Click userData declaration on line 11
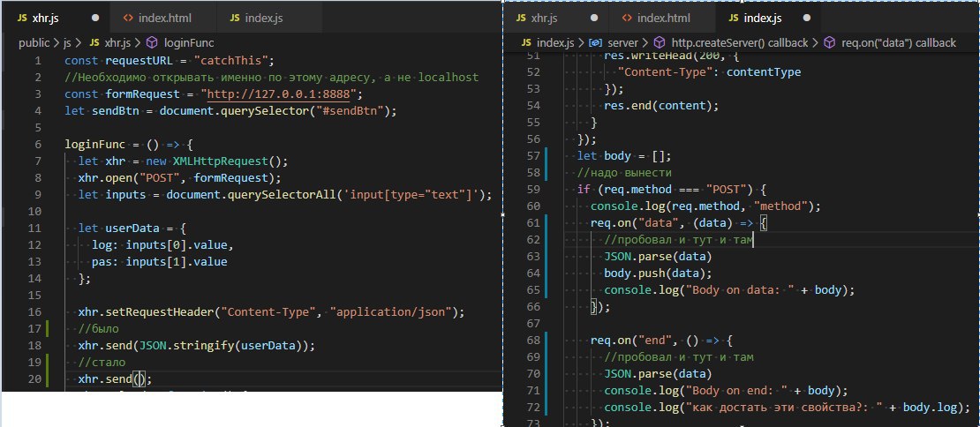980x427 pixels. click(x=131, y=229)
